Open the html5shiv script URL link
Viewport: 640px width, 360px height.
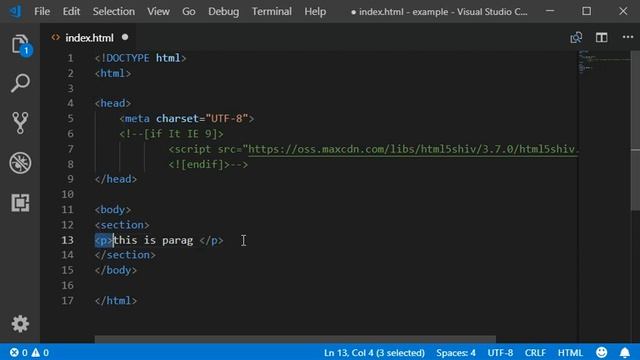pos(413,149)
